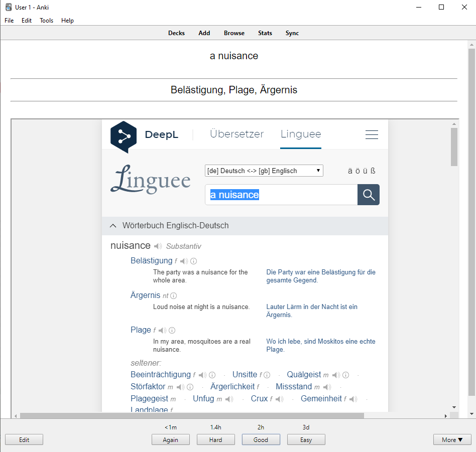This screenshot has width=476, height=452.
Task: Click Sync in the toolbar
Action: (x=292, y=33)
